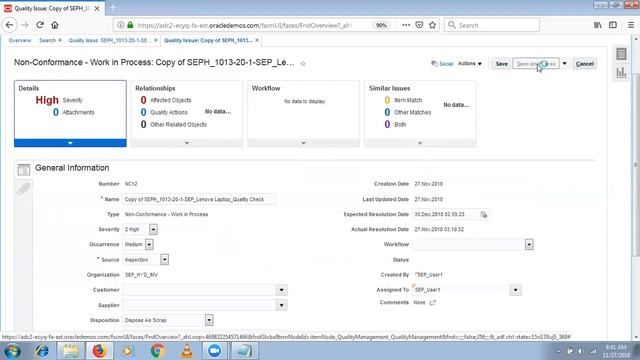Open the list panel icon at right edge
This screenshot has height=360, width=640.
[621, 54]
